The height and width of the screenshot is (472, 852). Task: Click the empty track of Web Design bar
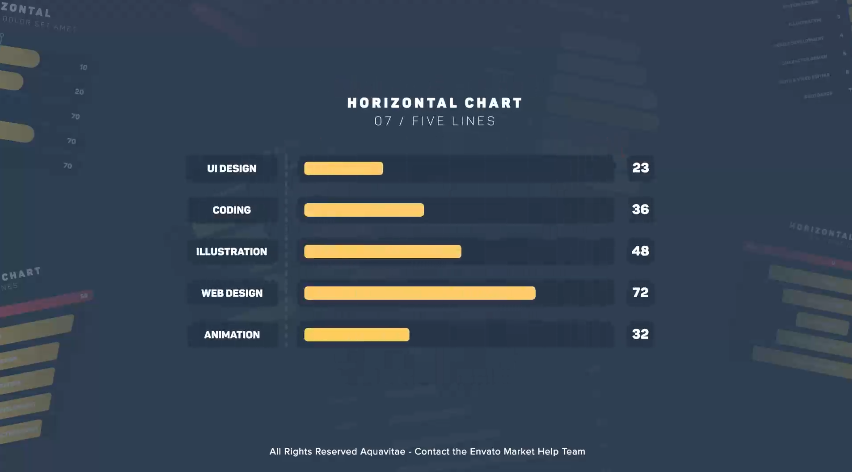(x=575, y=293)
